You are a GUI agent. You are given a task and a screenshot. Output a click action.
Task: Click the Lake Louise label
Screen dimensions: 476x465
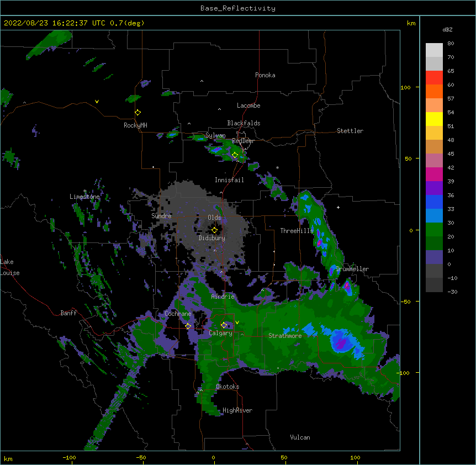[x=10, y=267]
